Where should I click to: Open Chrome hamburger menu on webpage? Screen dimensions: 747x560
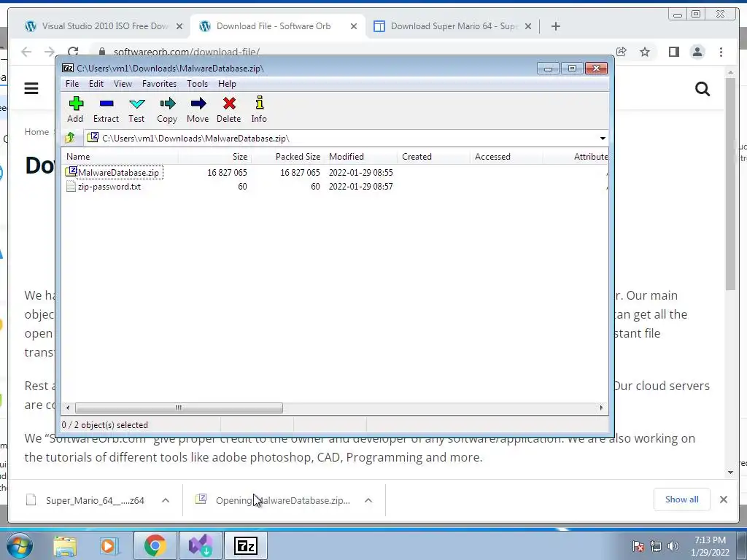tap(31, 88)
